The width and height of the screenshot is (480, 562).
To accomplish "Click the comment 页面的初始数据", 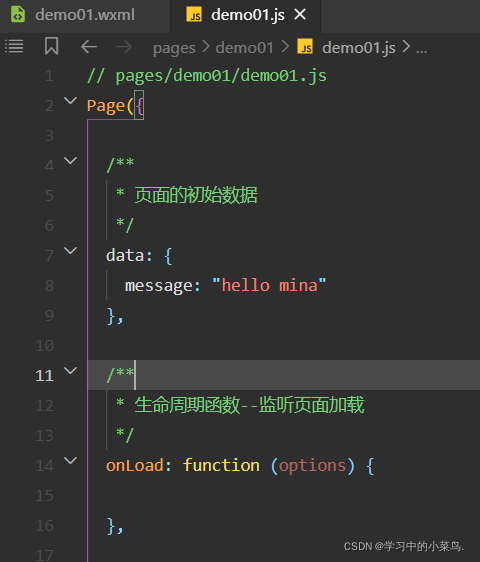I will (x=196, y=195).
